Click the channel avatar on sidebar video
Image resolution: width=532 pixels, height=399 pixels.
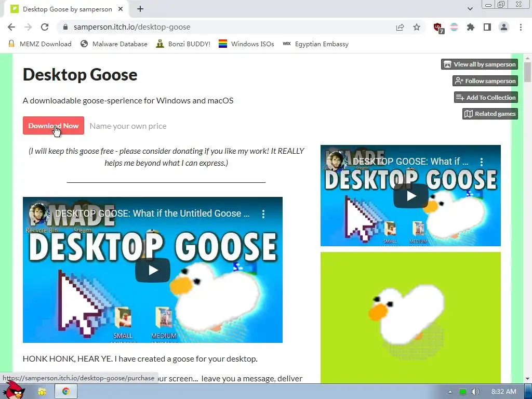(x=336, y=162)
